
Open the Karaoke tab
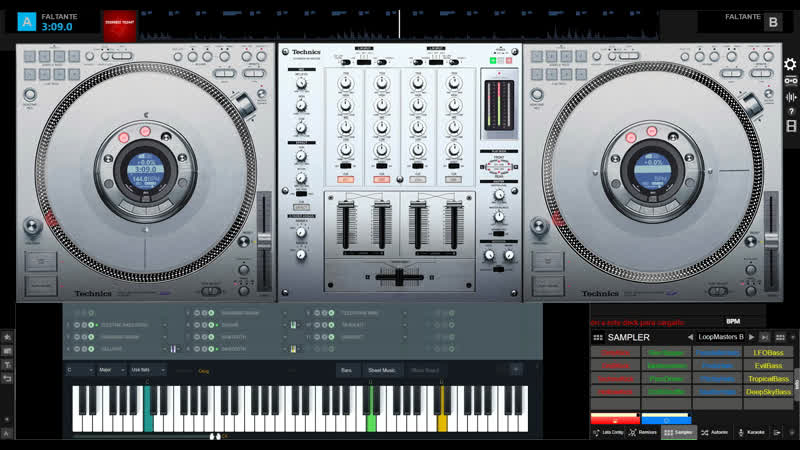[751, 433]
